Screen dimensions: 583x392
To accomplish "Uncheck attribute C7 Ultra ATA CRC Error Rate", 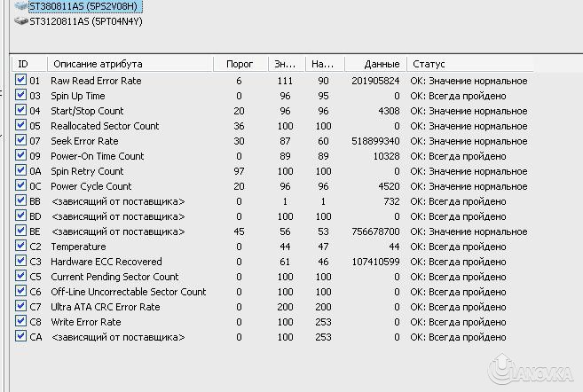I will click(x=20, y=306).
